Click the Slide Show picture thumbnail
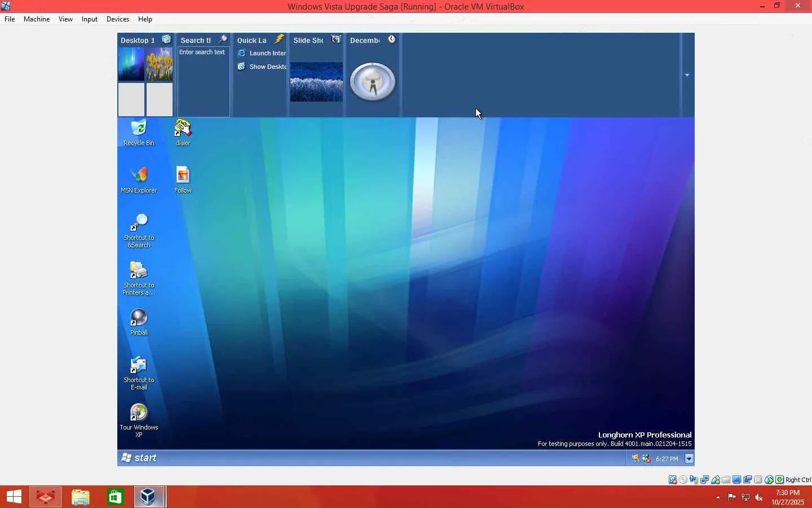 [x=316, y=82]
